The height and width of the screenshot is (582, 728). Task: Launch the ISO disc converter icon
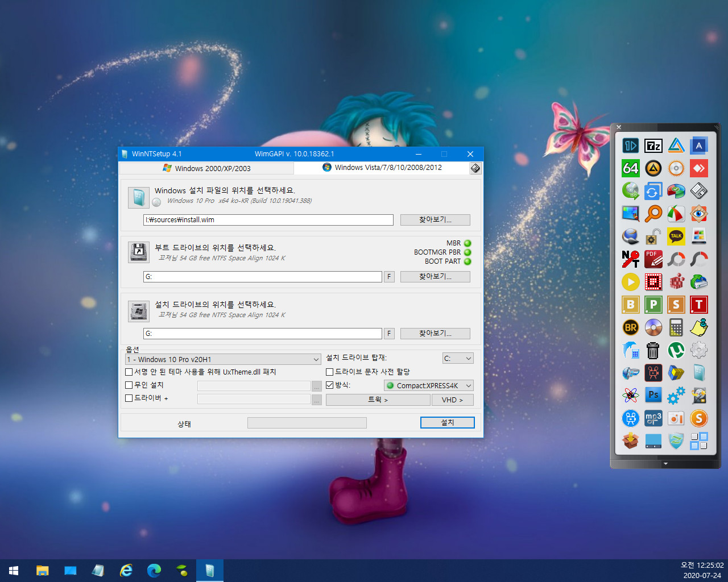coord(630,191)
